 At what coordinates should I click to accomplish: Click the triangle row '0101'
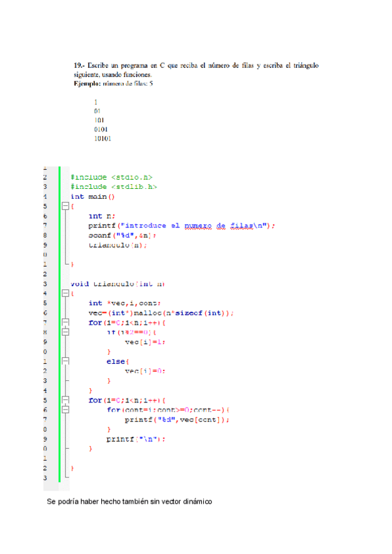(101, 129)
